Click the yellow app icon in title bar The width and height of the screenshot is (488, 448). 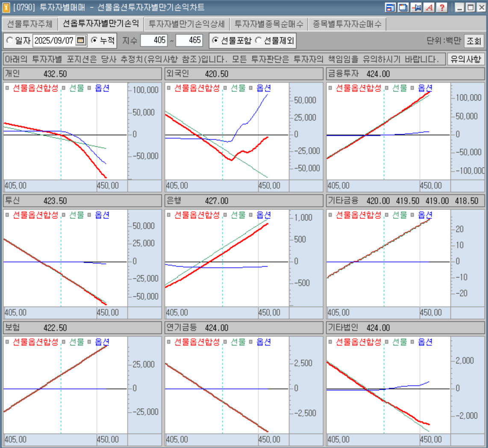pyautogui.click(x=6, y=7)
